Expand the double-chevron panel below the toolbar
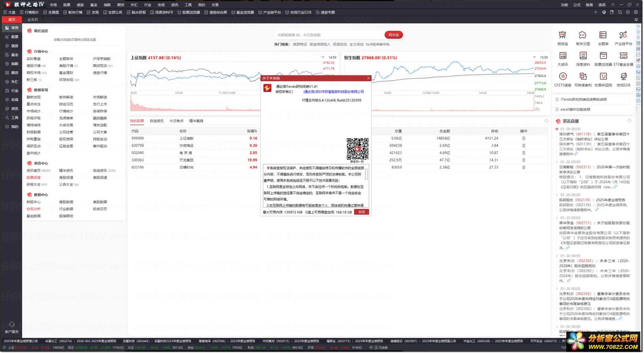Viewport: 644px width, 353px height. (636, 20)
